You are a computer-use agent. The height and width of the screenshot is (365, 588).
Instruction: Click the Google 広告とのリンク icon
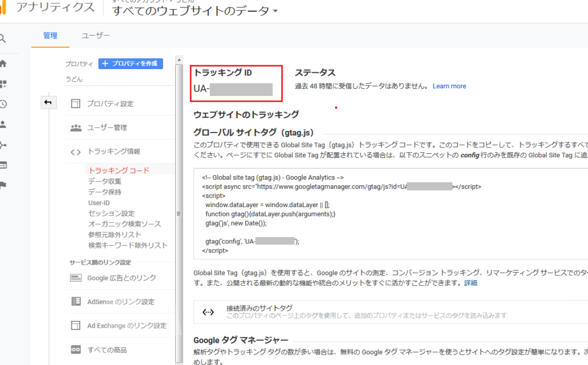pyautogui.click(x=76, y=278)
